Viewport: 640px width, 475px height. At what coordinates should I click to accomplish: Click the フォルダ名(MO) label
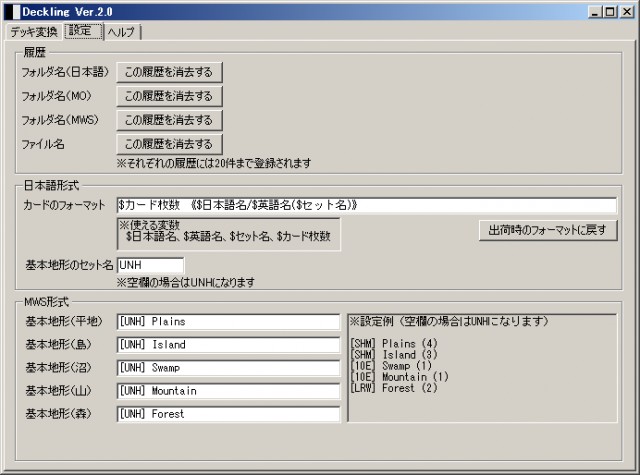click(x=56, y=96)
